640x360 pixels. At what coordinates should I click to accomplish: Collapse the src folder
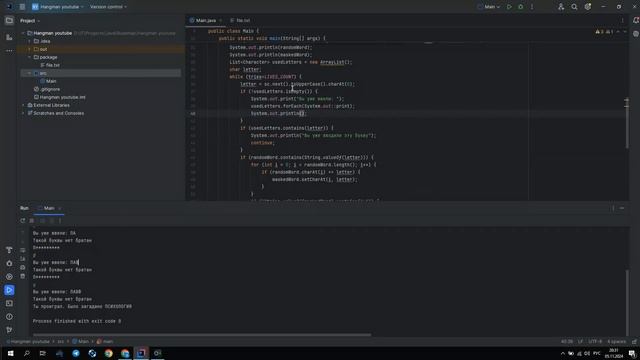(x=29, y=73)
